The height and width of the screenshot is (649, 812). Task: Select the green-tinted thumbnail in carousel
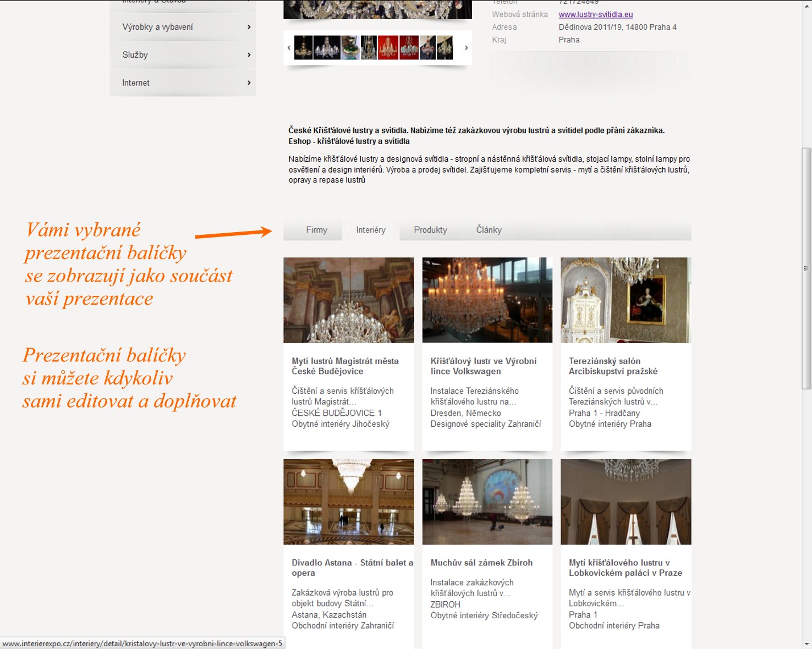pos(350,48)
